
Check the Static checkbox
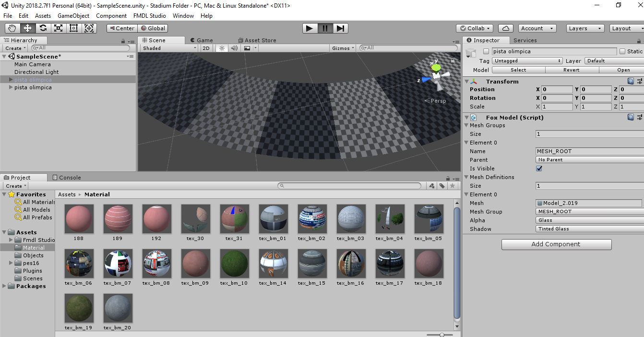622,51
